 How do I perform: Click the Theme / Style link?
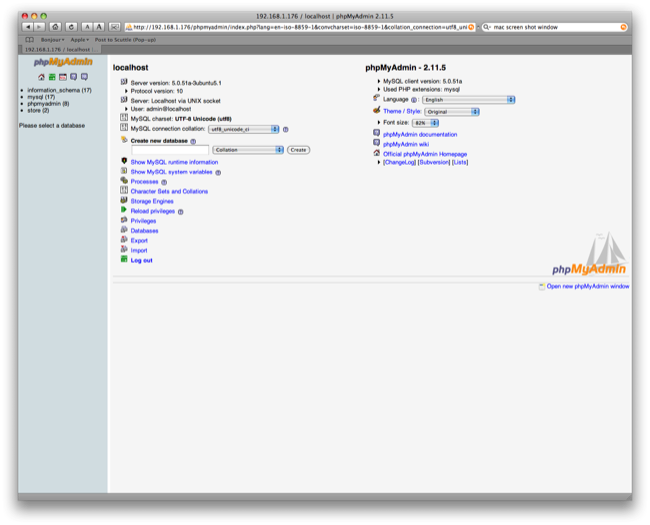point(402,111)
